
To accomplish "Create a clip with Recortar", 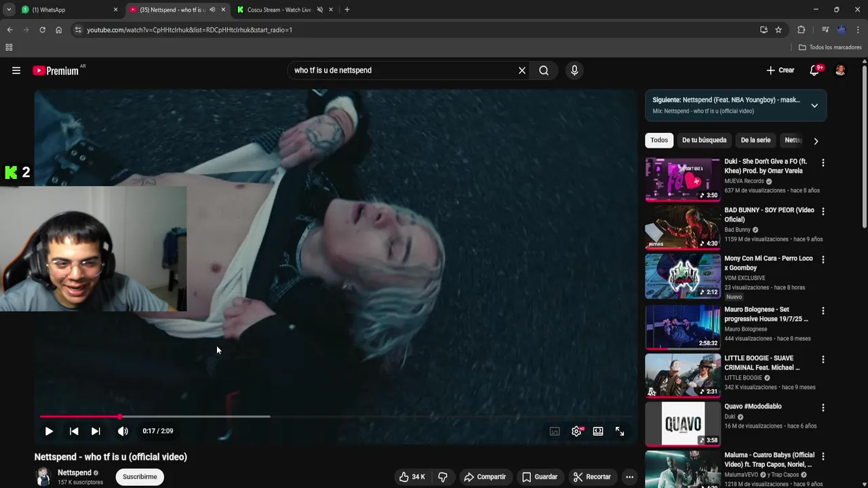I will 592,477.
